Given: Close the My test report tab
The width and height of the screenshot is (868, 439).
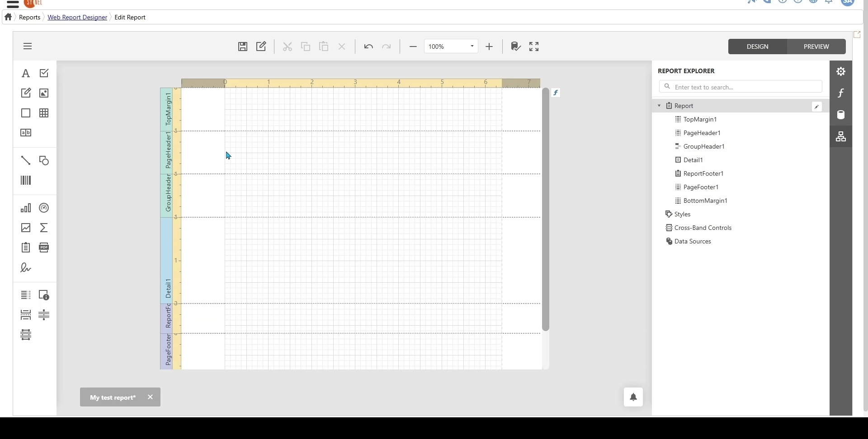Looking at the screenshot, I should click(150, 397).
